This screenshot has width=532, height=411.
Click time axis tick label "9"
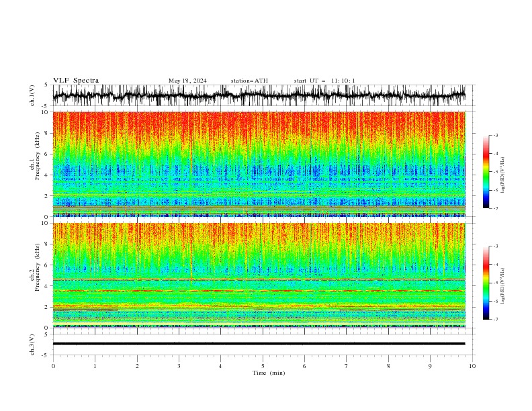[430, 366]
